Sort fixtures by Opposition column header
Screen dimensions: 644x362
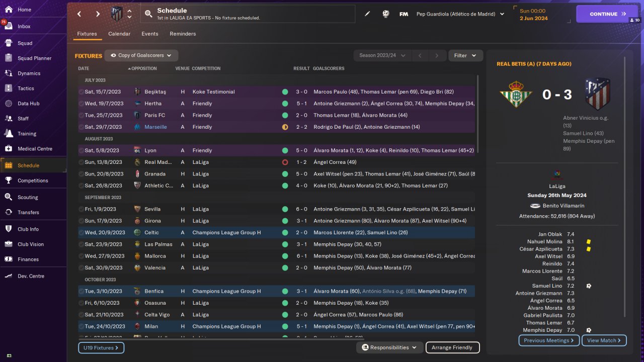point(144,68)
